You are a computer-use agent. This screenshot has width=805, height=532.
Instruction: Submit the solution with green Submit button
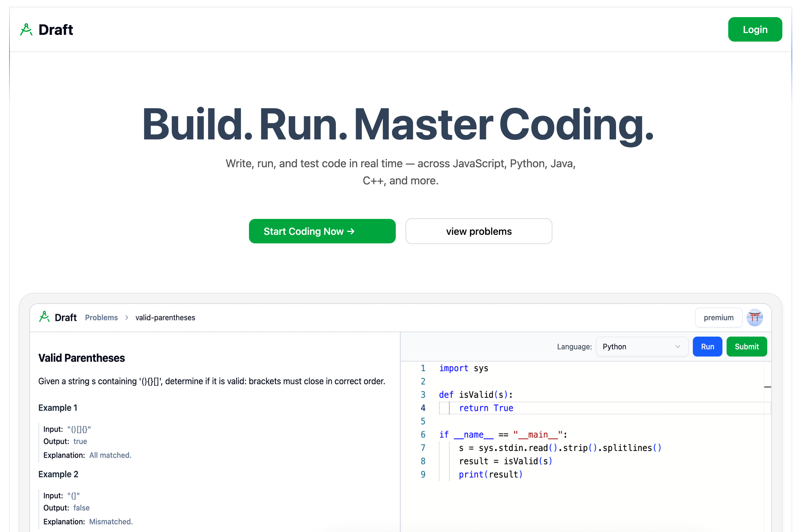point(746,347)
